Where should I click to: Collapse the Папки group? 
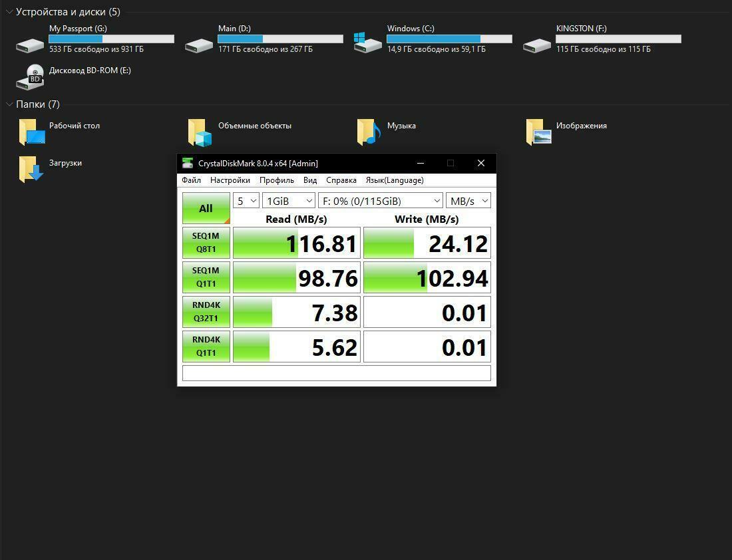pyautogui.click(x=9, y=104)
